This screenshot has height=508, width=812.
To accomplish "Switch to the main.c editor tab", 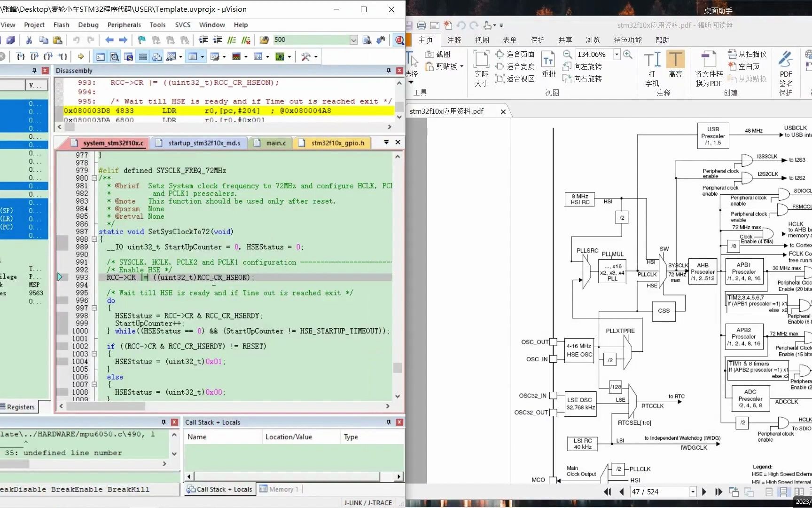I will (275, 143).
